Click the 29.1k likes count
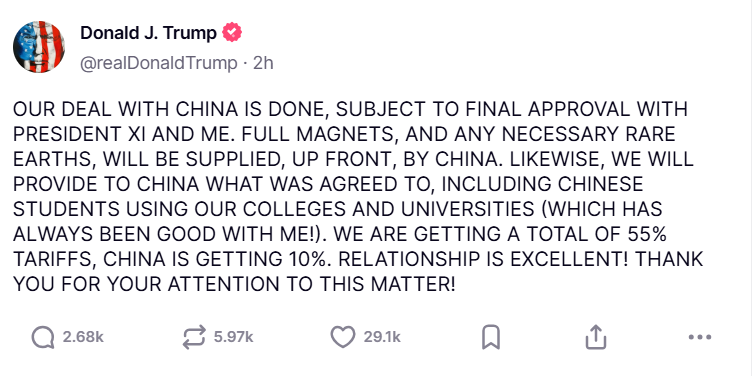The width and height of the screenshot is (753, 376). [x=382, y=337]
